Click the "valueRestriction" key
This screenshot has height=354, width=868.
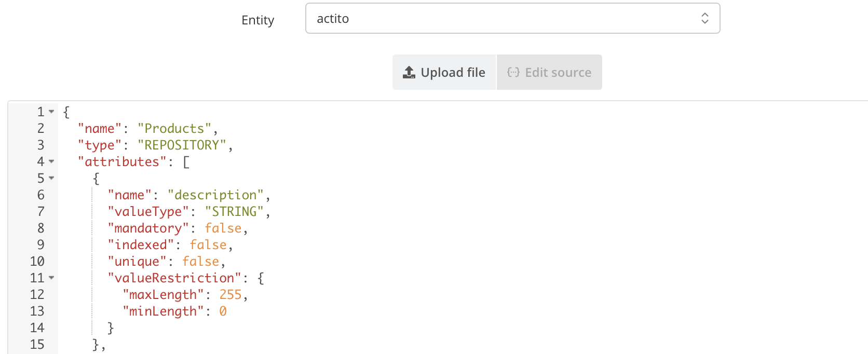pos(174,278)
